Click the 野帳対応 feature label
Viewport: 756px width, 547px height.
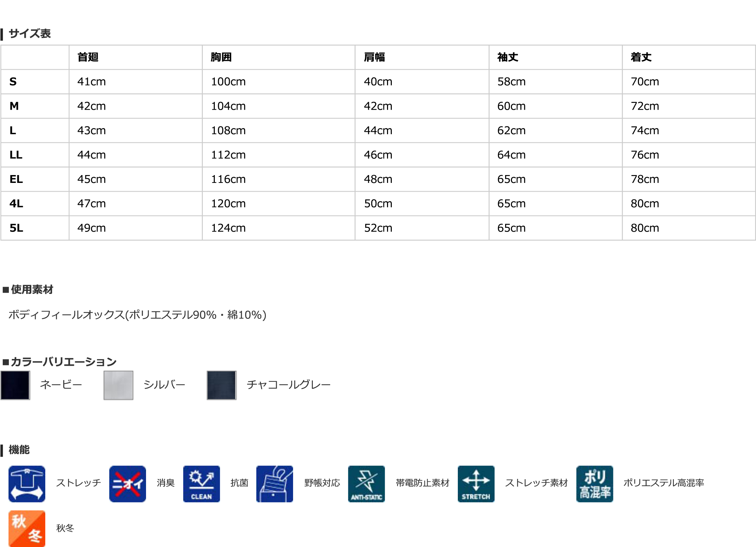(322, 483)
